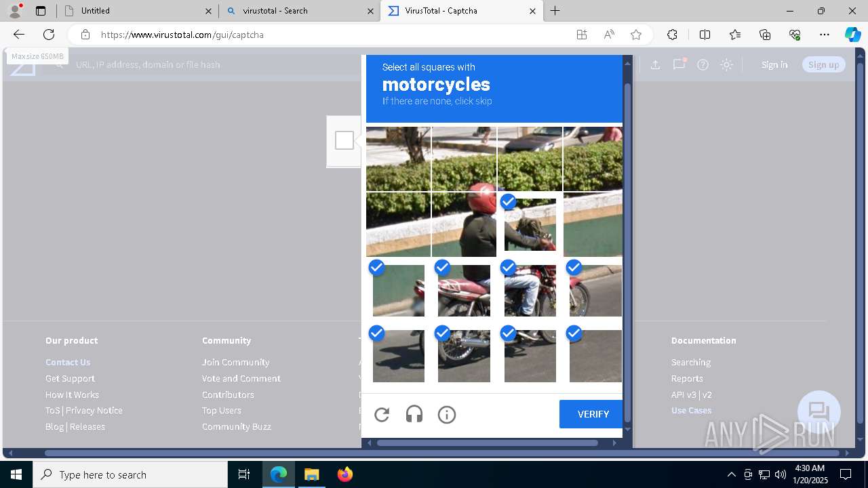Open the Searching documentation link
868x488 pixels.
[x=691, y=362]
